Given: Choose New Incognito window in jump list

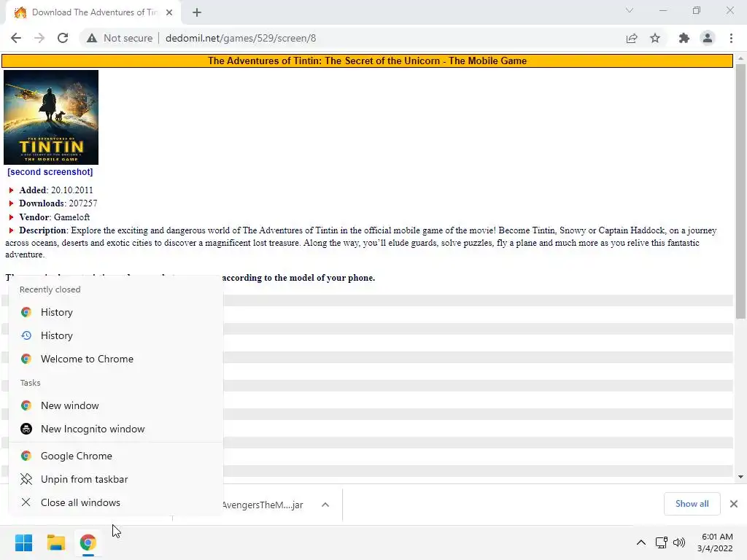Looking at the screenshot, I should pos(116,429).
